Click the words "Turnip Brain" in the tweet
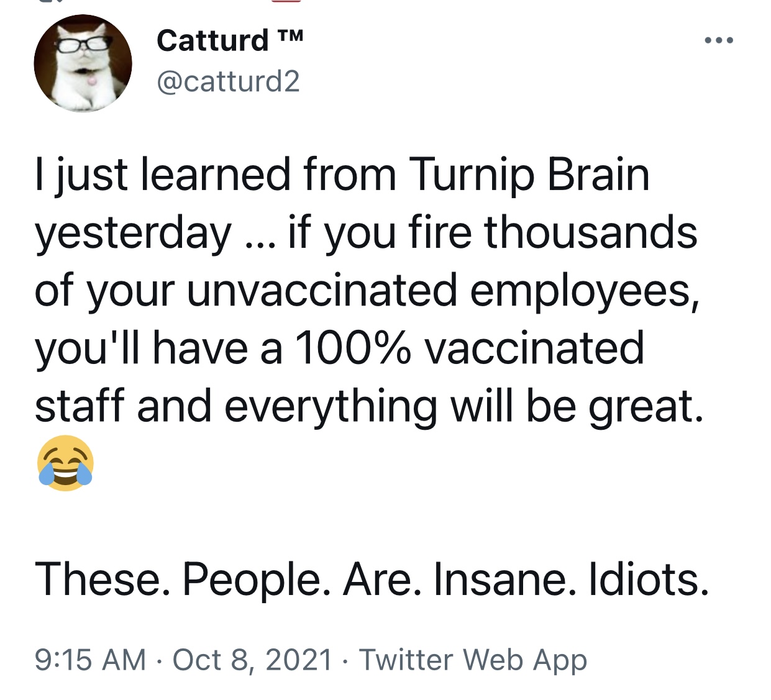 click(529, 175)
